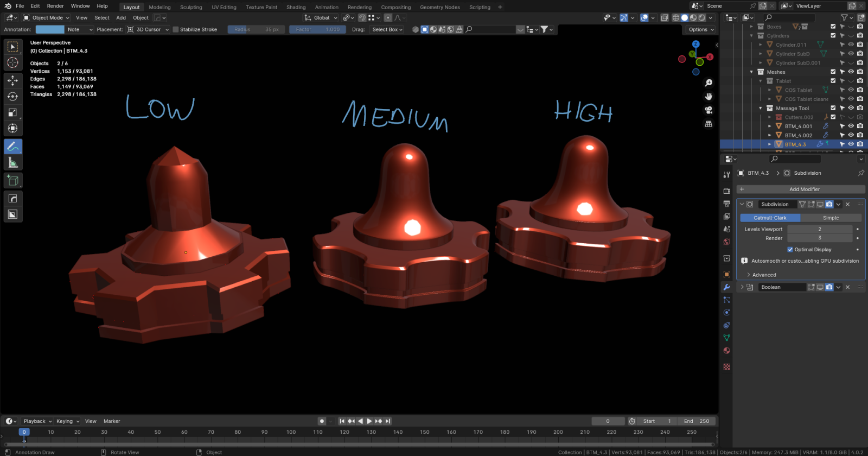Select the Rotate tool
Viewport: 868px width, 456px height.
[13, 97]
